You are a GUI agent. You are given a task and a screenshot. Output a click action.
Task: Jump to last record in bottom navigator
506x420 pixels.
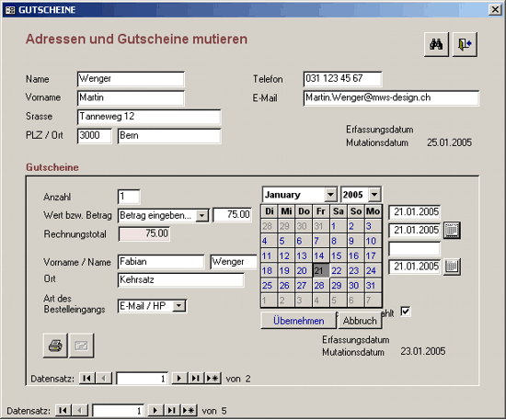click(172, 410)
